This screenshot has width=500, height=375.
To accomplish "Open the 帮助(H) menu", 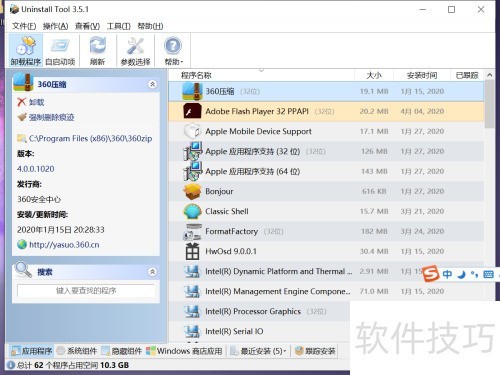I will click(150, 26).
